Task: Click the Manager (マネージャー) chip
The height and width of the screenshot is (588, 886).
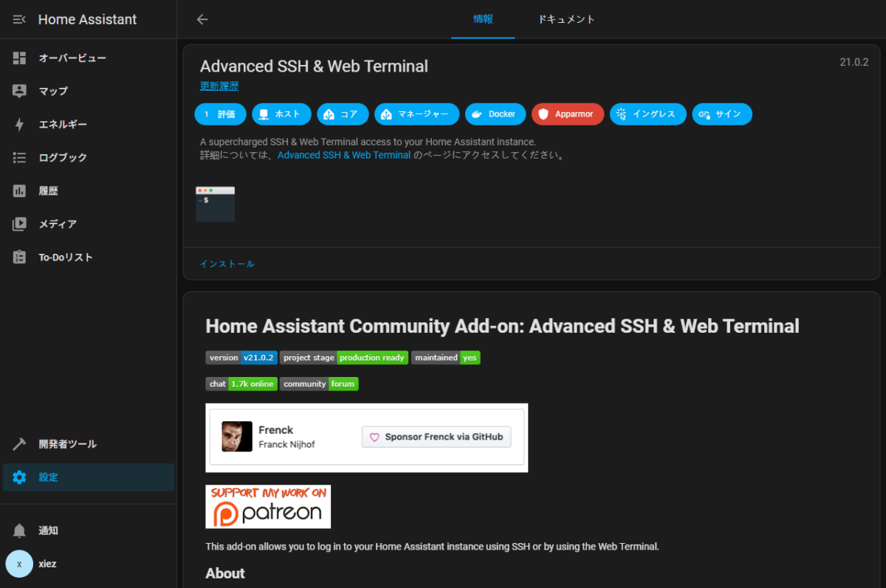Action: tap(417, 114)
